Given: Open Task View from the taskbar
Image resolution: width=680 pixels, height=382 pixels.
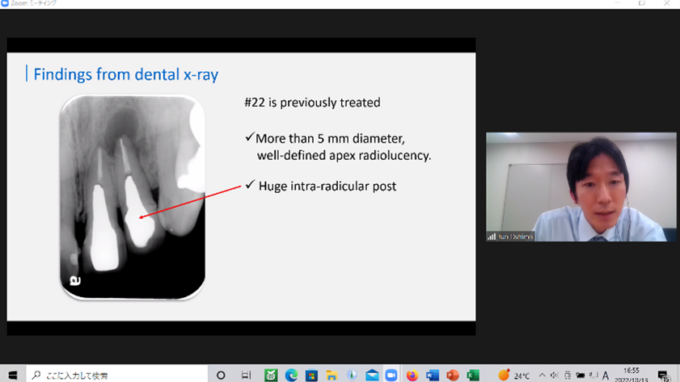Looking at the screenshot, I should 246,375.
